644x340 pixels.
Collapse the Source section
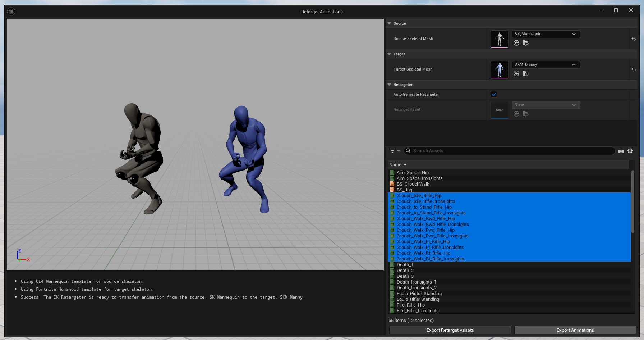[x=389, y=23]
